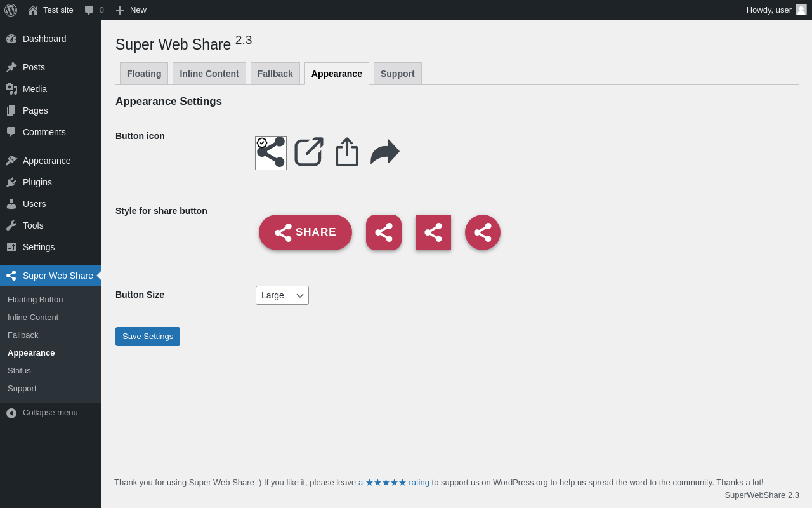Open Inline Content submenu item
The height and width of the screenshot is (508, 812).
pyautogui.click(x=51, y=317)
